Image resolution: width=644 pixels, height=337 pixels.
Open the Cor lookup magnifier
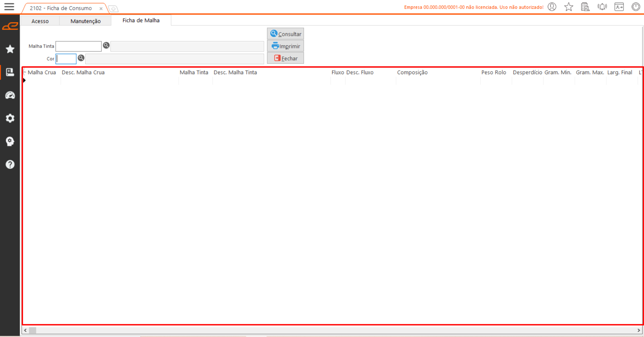[81, 58]
